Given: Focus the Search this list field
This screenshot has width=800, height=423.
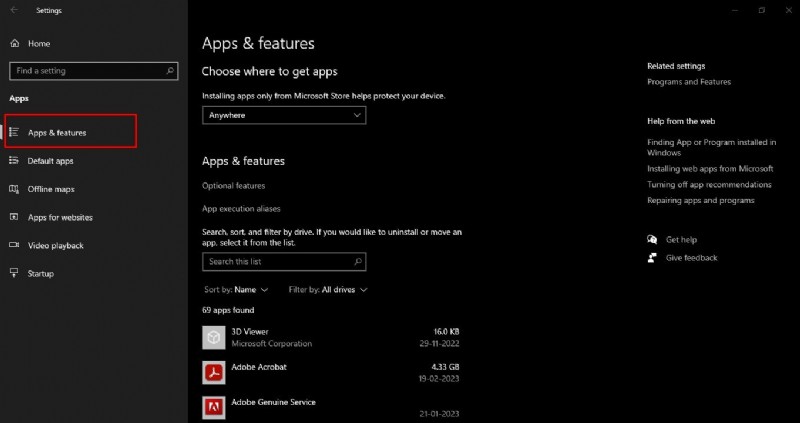Looking at the screenshot, I should [x=284, y=262].
